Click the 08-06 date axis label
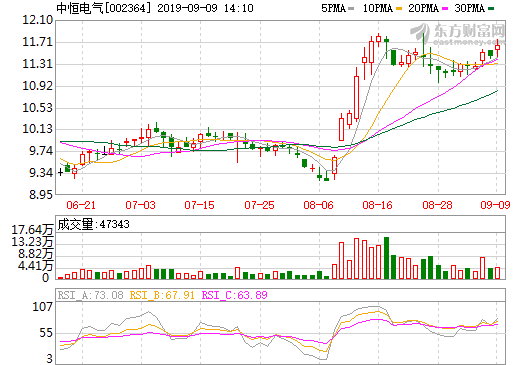 click(x=318, y=205)
